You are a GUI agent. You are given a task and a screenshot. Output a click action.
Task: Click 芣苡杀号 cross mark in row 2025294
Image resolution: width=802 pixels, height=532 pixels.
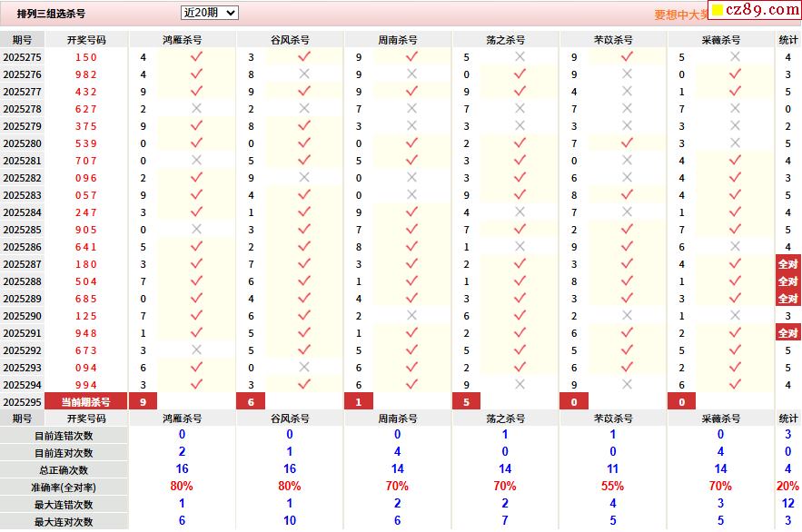pyautogui.click(x=627, y=384)
